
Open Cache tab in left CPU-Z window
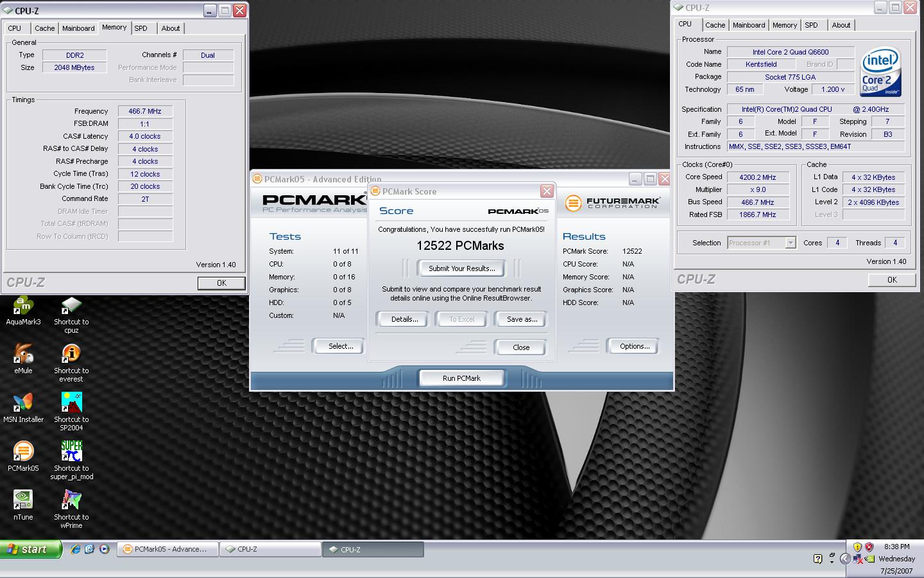click(44, 28)
